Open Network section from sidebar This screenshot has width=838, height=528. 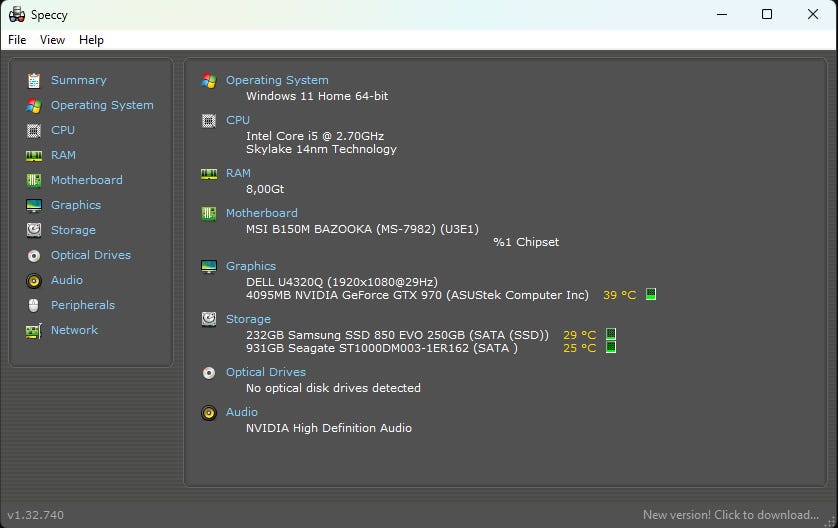(x=74, y=330)
